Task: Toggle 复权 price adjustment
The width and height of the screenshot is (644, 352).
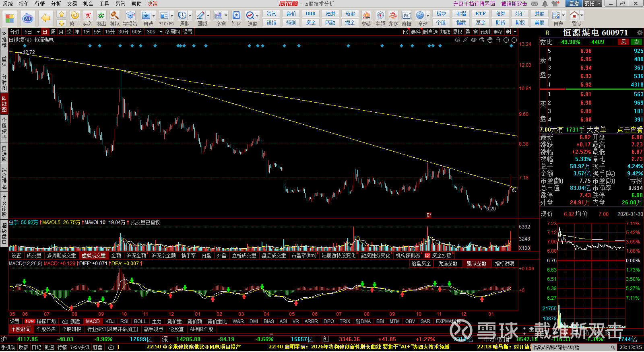Action: tap(458, 32)
